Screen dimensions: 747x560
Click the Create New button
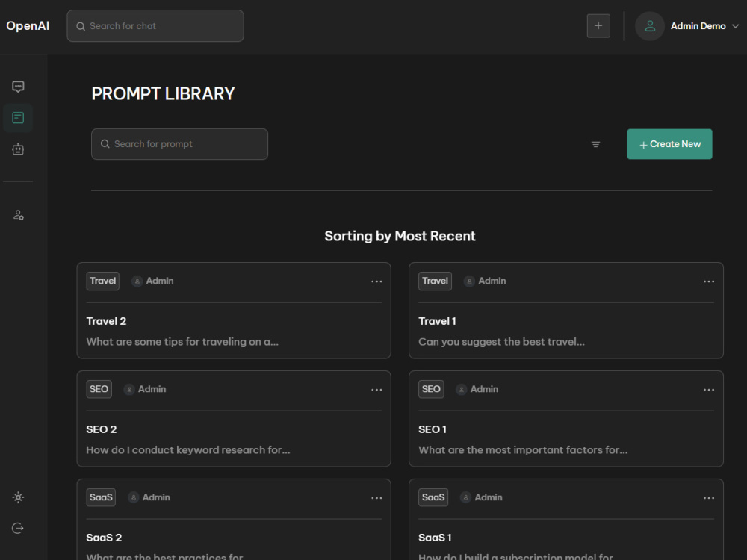coord(669,144)
